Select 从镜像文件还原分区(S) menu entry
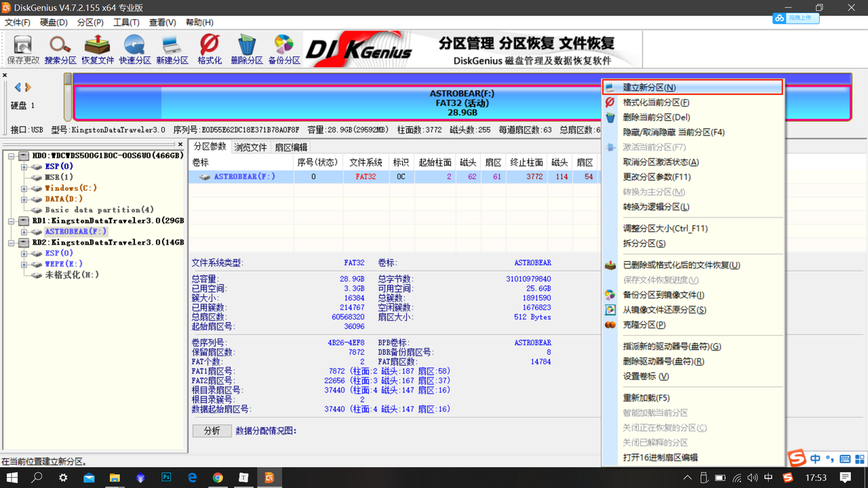Screen dimensions: 868x488 click(692, 310)
